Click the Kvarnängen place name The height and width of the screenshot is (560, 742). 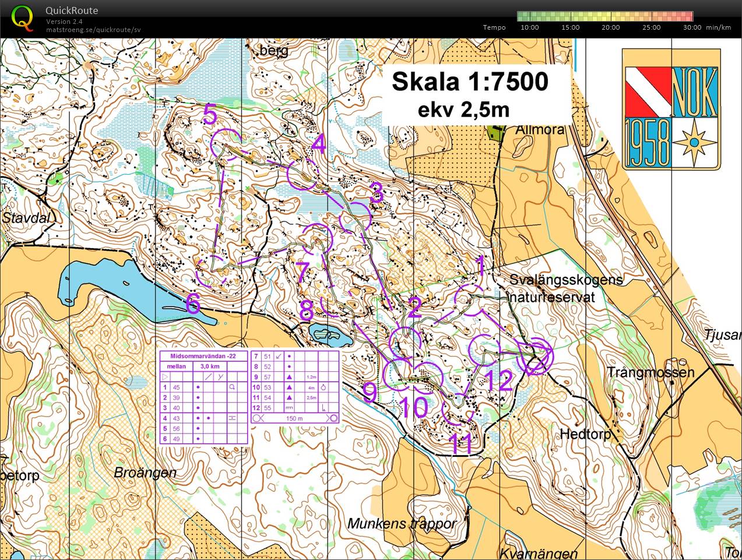coord(539,552)
